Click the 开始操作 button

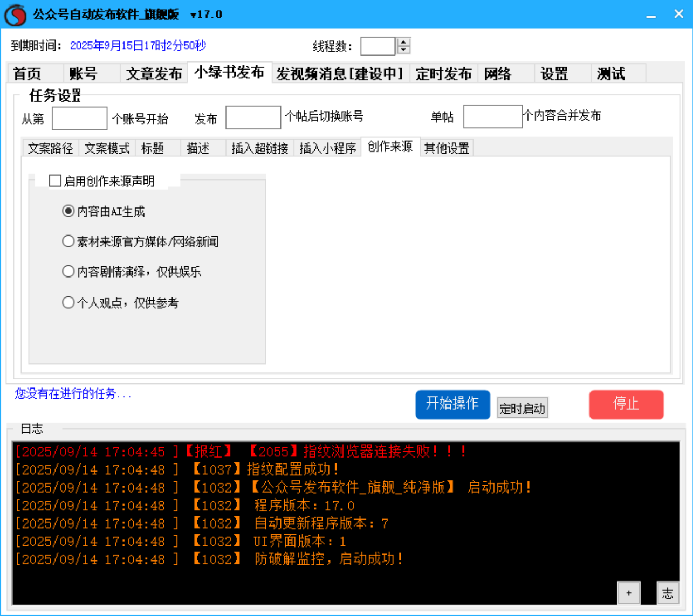click(x=452, y=405)
